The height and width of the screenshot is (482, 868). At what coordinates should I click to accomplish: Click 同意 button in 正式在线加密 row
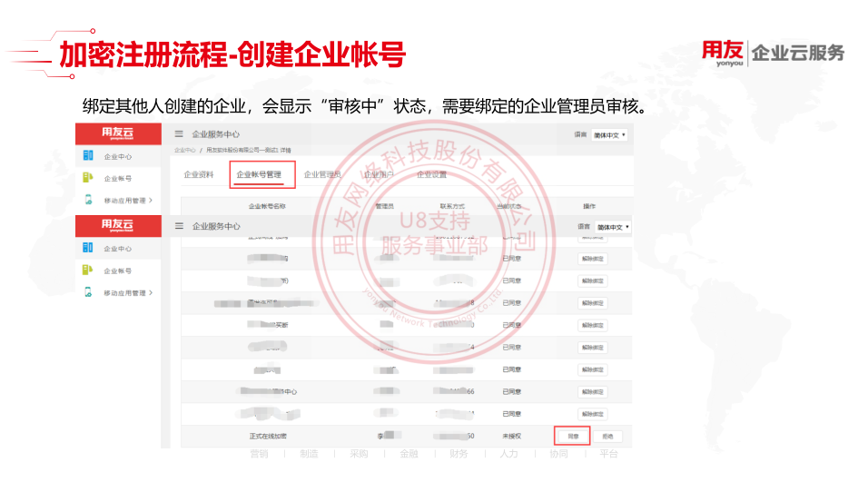[x=572, y=436]
